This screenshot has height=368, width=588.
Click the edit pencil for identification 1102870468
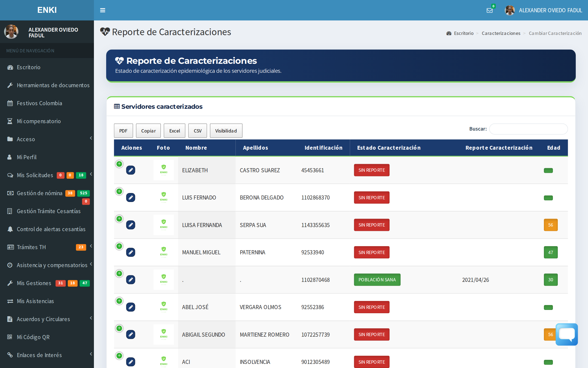(x=131, y=280)
